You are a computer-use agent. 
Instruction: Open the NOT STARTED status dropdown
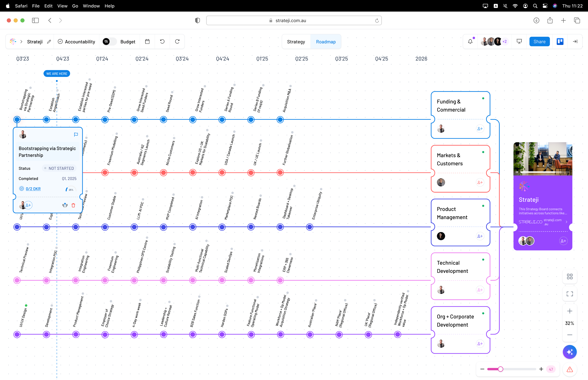click(59, 168)
